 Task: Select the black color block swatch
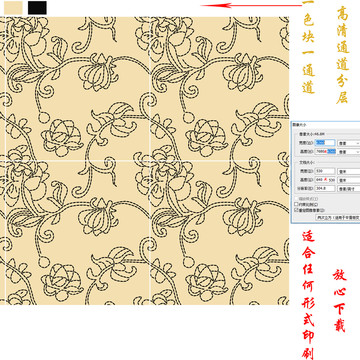tap(37, 8)
